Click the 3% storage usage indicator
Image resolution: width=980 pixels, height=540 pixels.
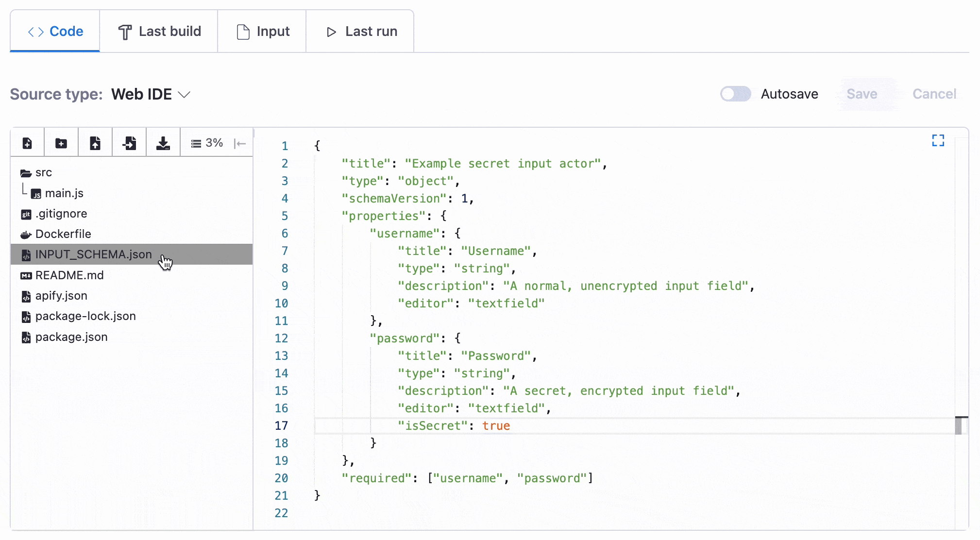tap(207, 143)
